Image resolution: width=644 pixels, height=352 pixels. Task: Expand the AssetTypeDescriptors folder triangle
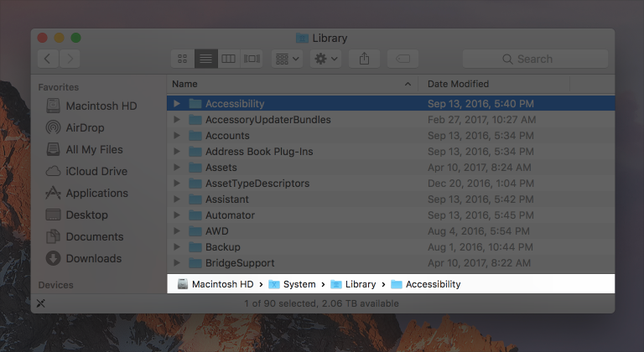(x=177, y=184)
